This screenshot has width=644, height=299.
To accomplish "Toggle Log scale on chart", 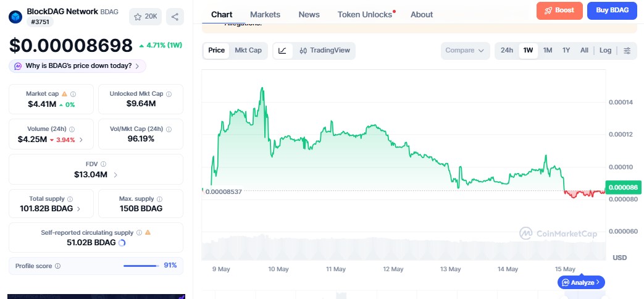I will pyautogui.click(x=605, y=51).
